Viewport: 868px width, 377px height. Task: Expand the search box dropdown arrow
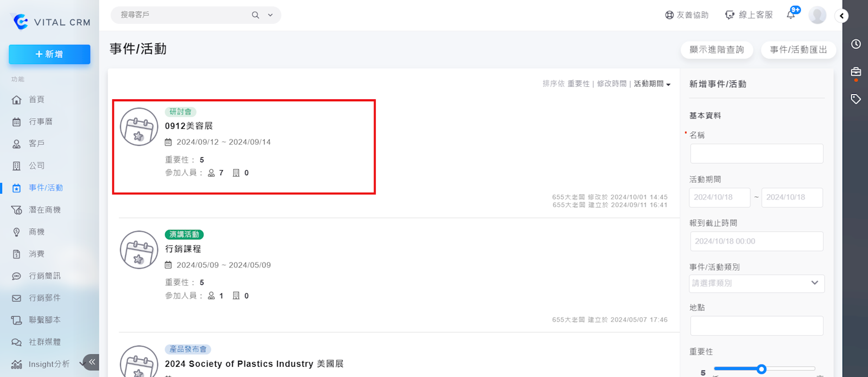pos(271,15)
